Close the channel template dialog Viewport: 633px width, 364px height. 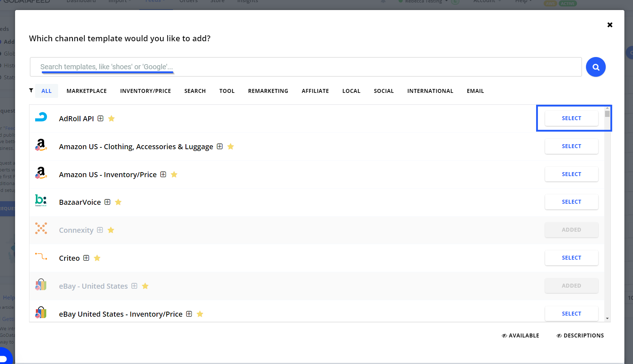(x=610, y=25)
